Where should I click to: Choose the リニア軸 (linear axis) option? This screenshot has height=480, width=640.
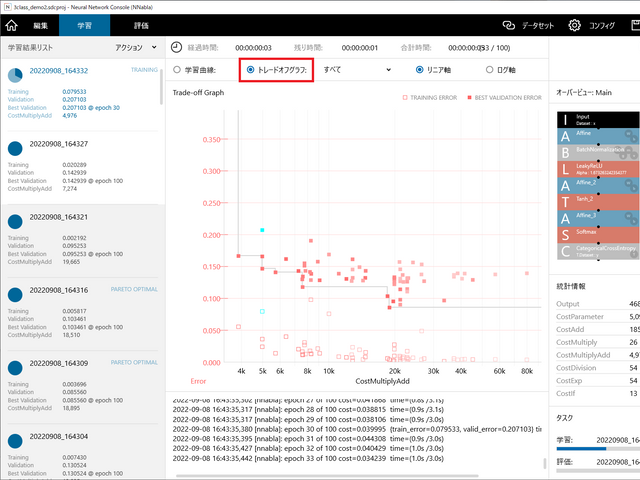(420, 70)
